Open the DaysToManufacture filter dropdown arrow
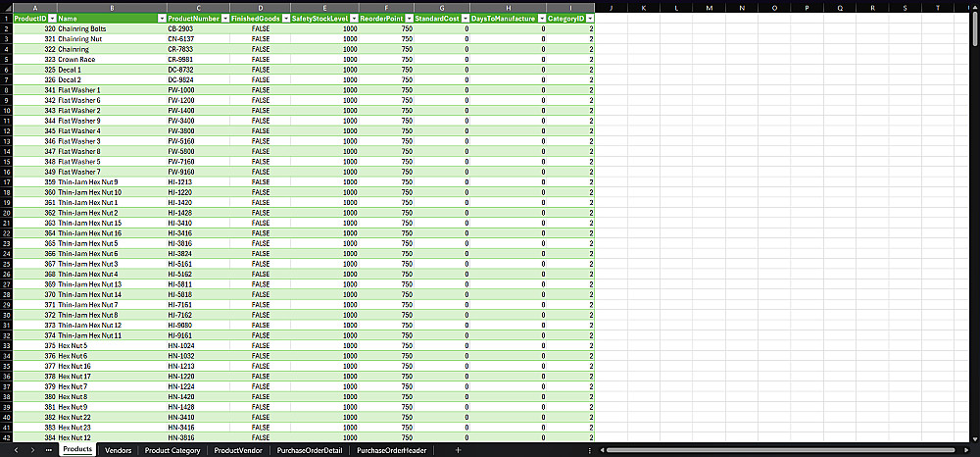Screen dimensions: 980x457 (x=541, y=19)
